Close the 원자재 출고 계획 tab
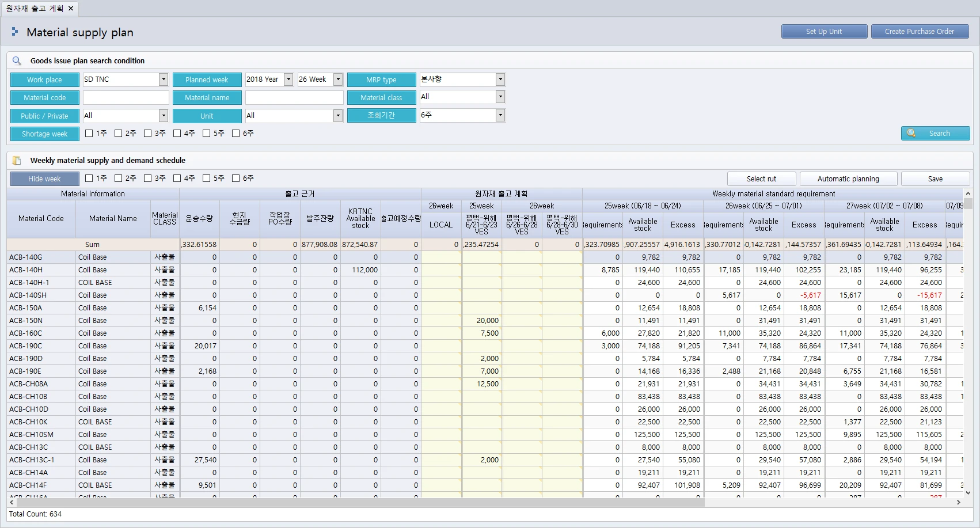Screen dimensions: 980x528 pos(71,9)
